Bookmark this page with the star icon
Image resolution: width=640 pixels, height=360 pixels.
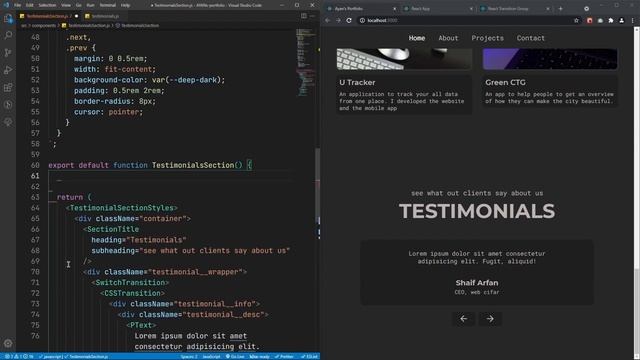(576, 20)
